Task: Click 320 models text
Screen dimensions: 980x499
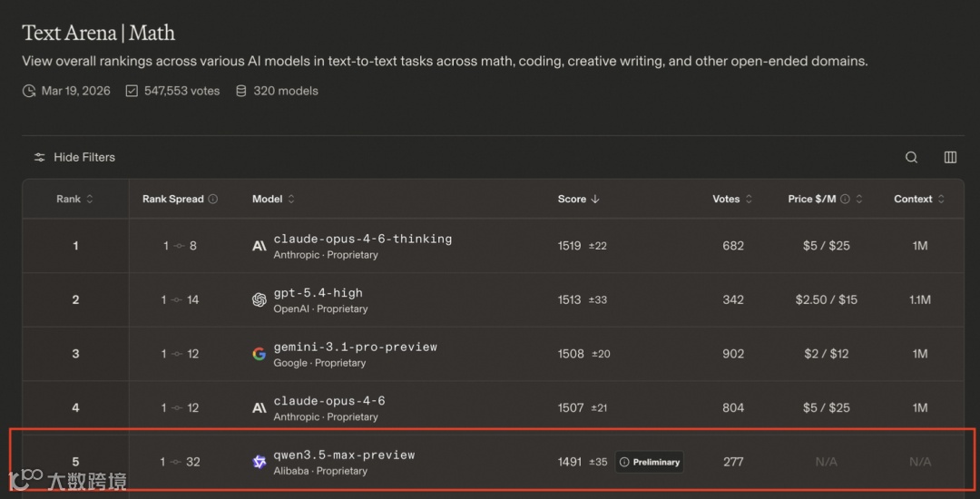Action: (x=286, y=92)
